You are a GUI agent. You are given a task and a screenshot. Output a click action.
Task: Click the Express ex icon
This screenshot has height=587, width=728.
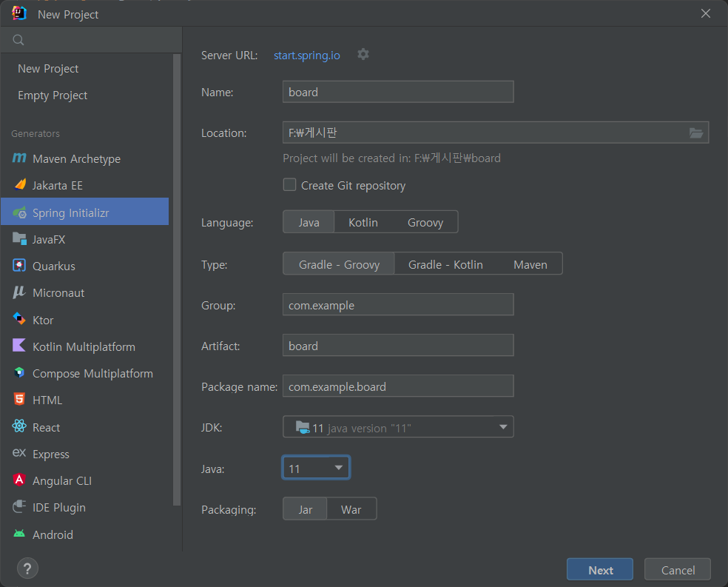(x=19, y=453)
